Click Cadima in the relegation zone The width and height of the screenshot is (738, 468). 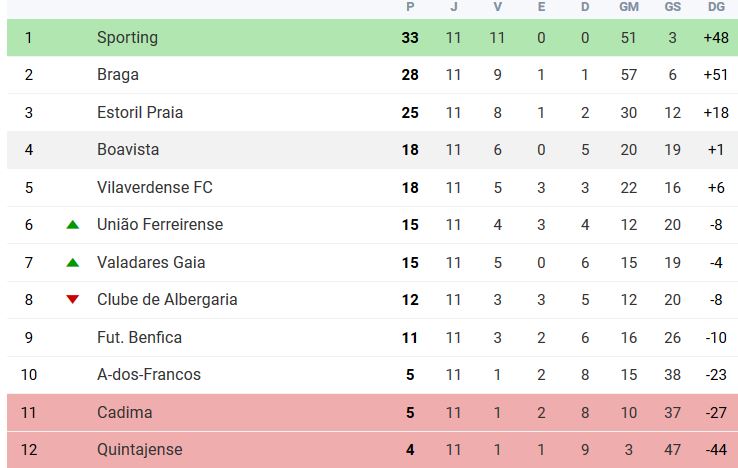point(125,412)
